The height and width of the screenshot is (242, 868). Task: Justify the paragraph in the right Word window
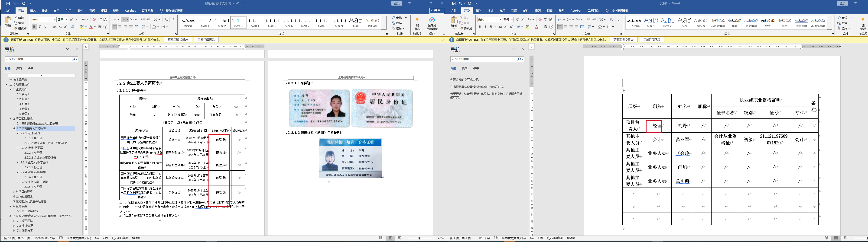pyautogui.click(x=577, y=27)
